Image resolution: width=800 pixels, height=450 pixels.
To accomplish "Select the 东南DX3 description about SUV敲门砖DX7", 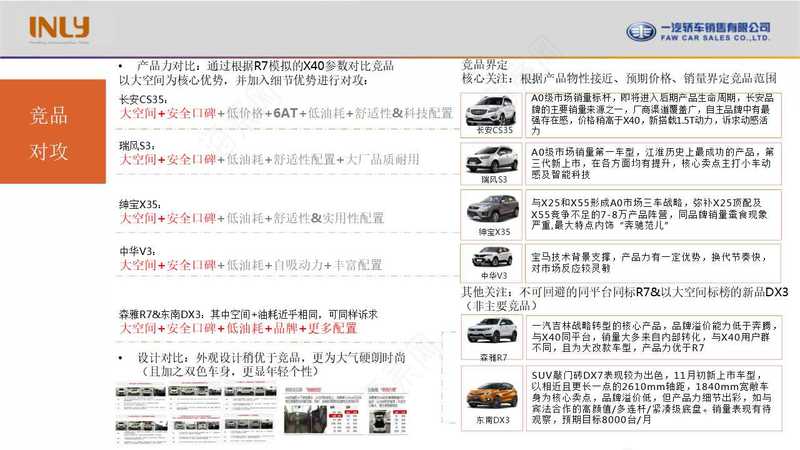I will 654,398.
